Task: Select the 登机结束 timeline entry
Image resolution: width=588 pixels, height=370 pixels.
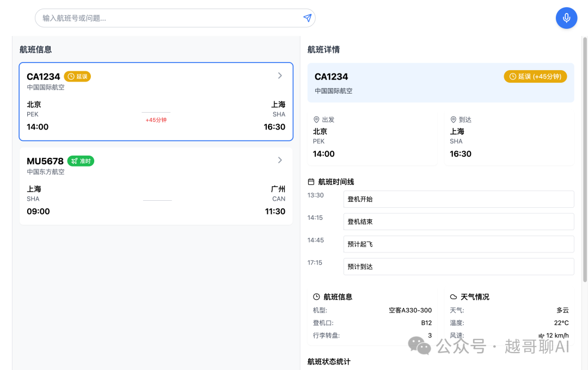Action: [458, 221]
